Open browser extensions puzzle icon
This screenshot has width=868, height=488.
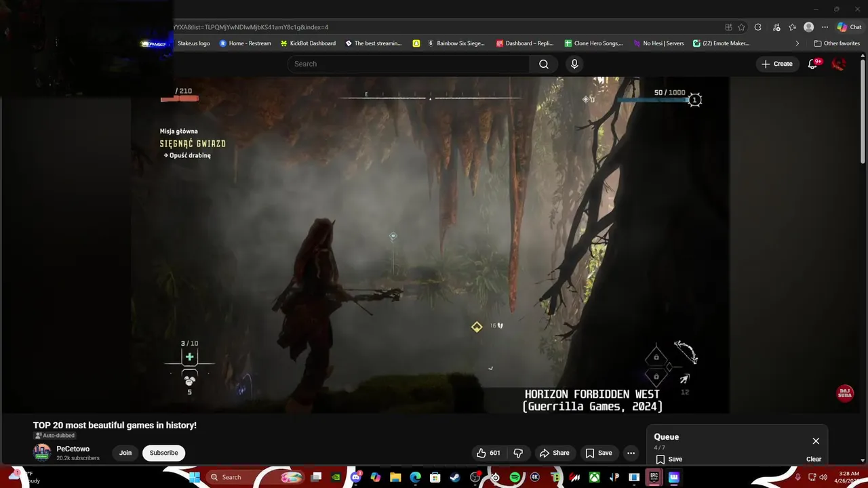[757, 27]
